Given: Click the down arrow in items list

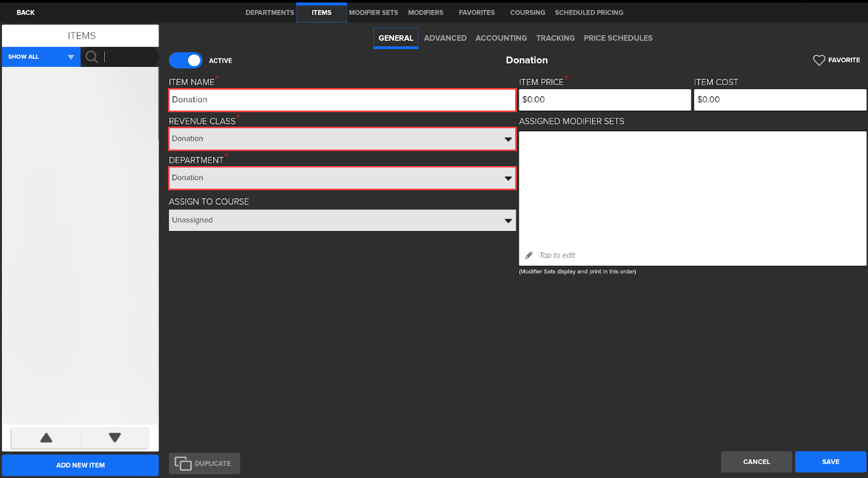Looking at the screenshot, I should click(x=114, y=438).
